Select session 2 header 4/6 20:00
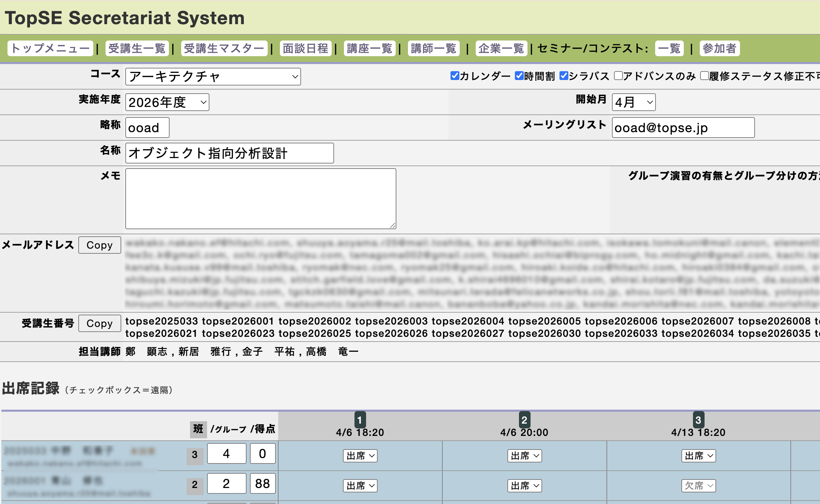 (524, 426)
